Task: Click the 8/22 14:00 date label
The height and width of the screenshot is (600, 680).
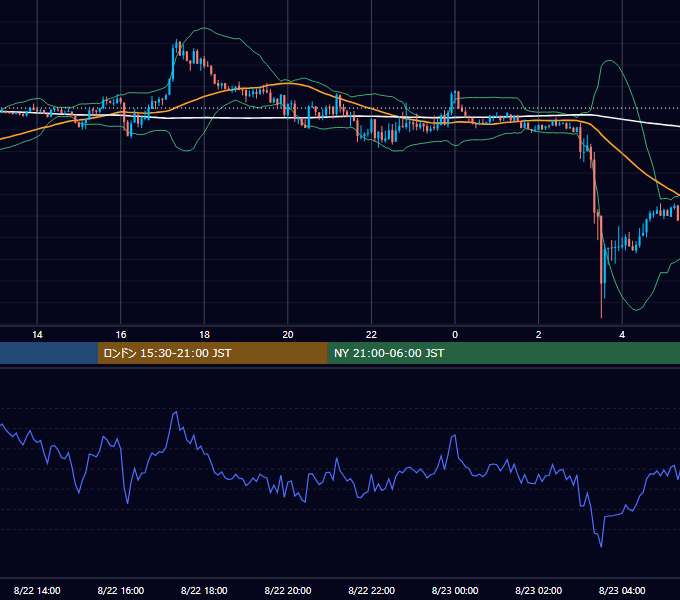Action: pyautogui.click(x=37, y=590)
